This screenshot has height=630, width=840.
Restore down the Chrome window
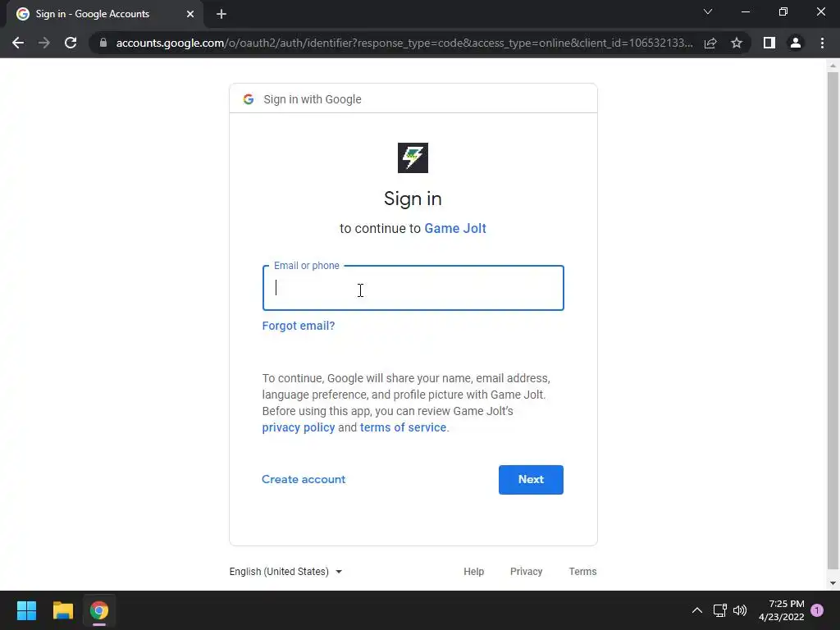[x=783, y=11]
